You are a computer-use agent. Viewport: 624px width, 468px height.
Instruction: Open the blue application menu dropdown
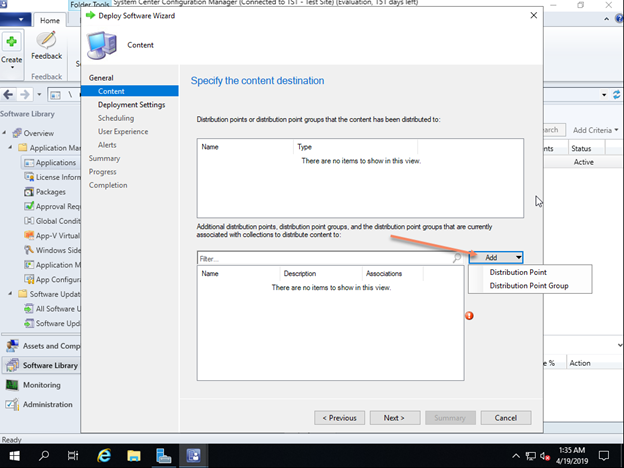[17, 19]
